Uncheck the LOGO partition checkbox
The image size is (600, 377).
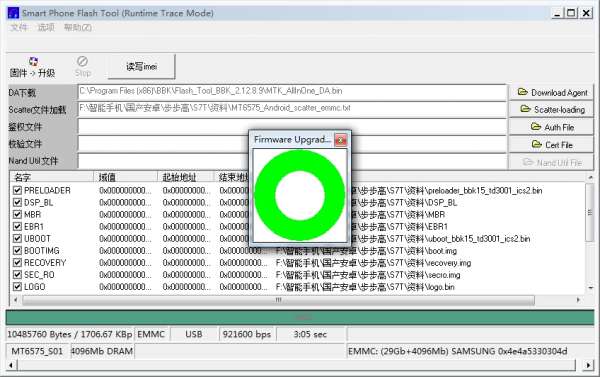(17, 286)
